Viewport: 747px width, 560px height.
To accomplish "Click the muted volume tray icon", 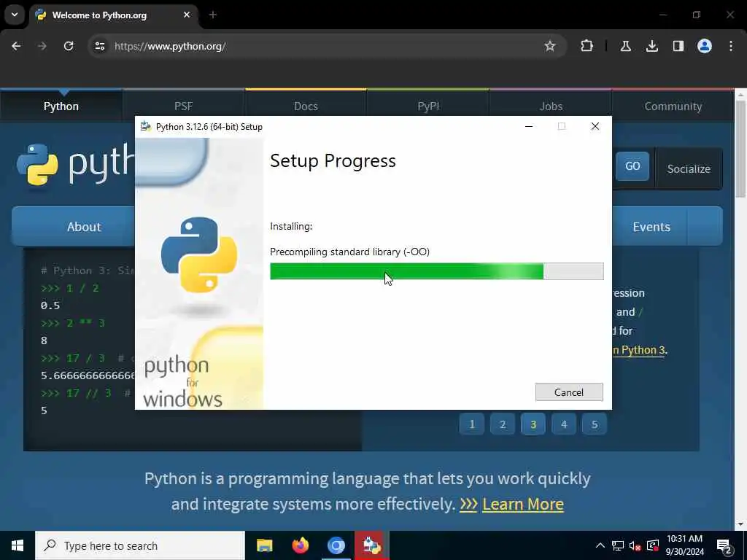I will pos(635,545).
